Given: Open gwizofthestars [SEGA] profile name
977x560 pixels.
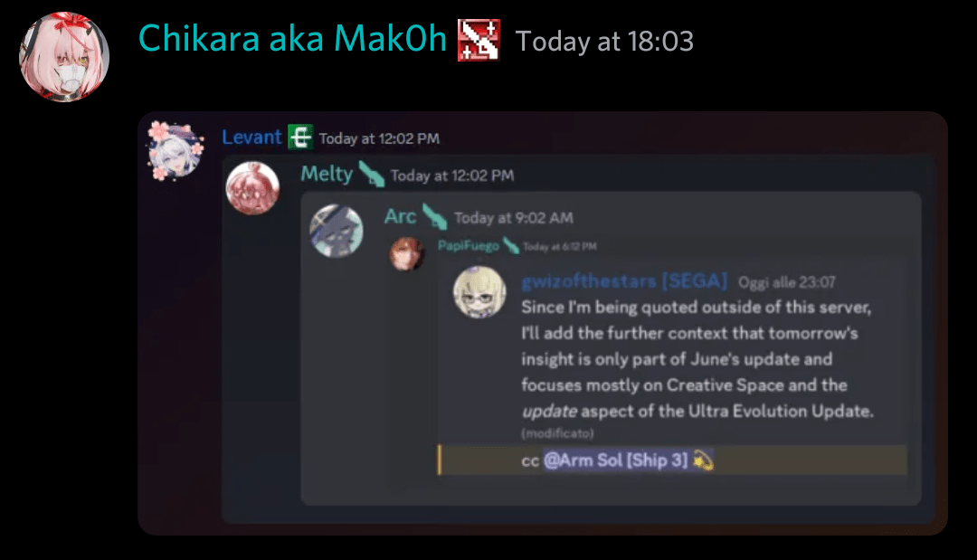Looking at the screenshot, I should pyautogui.click(x=624, y=281).
